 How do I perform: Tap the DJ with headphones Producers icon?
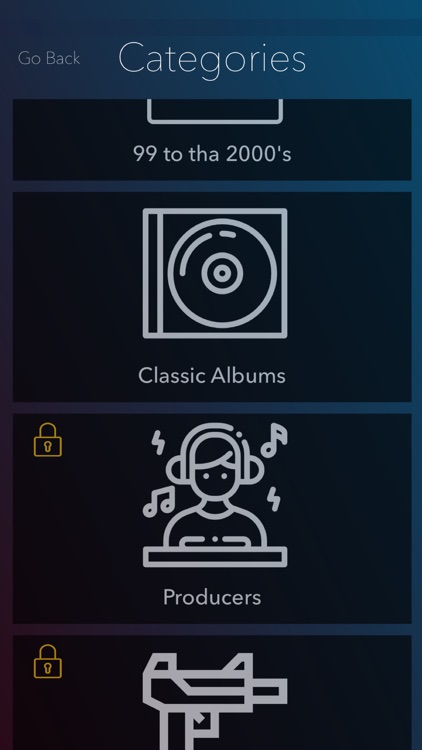point(215,495)
